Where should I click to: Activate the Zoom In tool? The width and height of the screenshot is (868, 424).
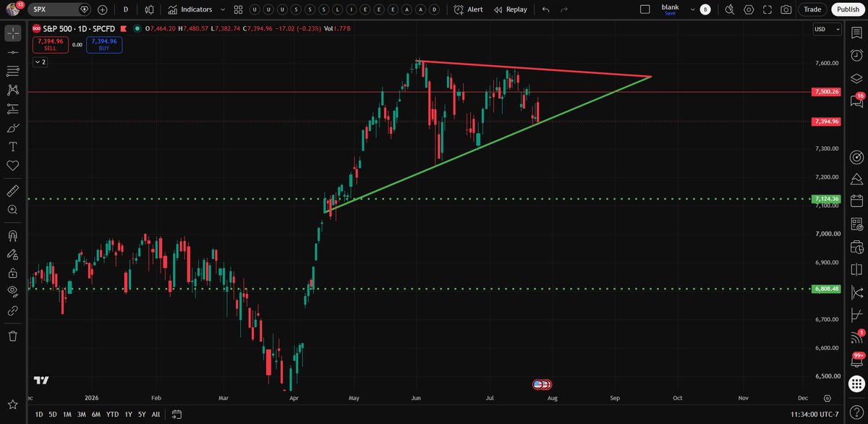[12, 209]
